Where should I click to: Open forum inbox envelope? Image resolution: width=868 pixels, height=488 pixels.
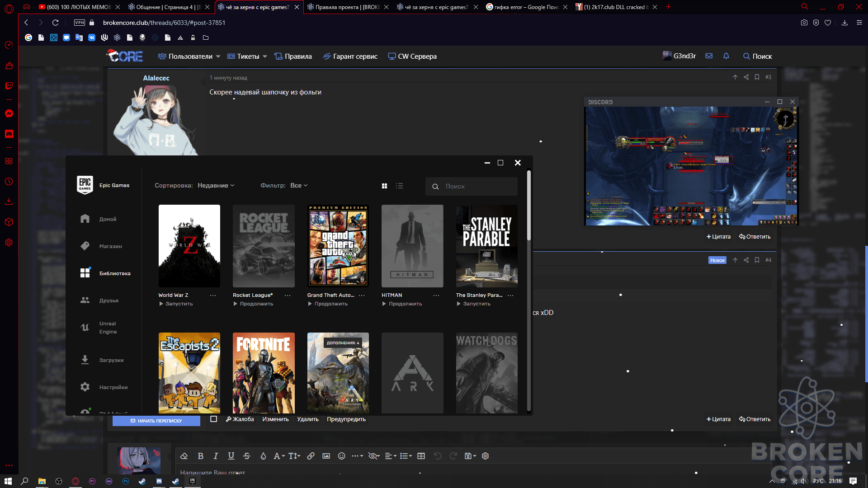709,56
